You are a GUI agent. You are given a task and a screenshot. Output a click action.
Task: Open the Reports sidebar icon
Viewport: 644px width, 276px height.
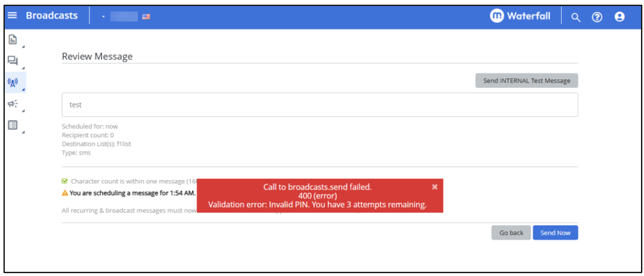click(x=12, y=40)
